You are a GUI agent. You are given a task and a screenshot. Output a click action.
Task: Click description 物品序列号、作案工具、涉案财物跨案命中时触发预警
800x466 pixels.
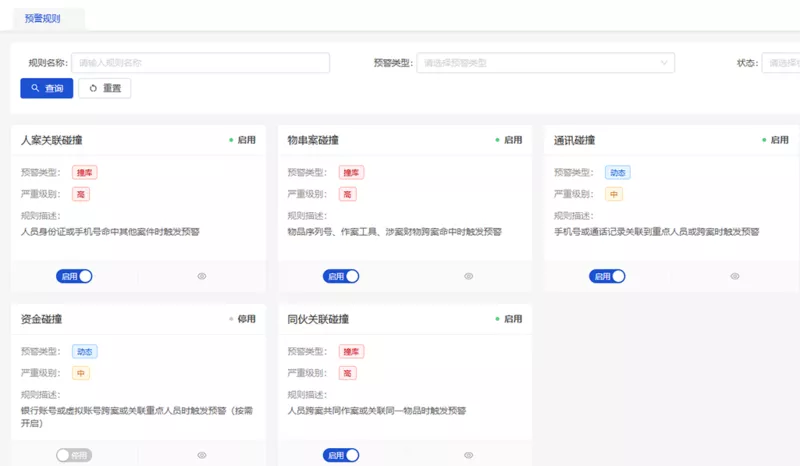tap(394, 232)
